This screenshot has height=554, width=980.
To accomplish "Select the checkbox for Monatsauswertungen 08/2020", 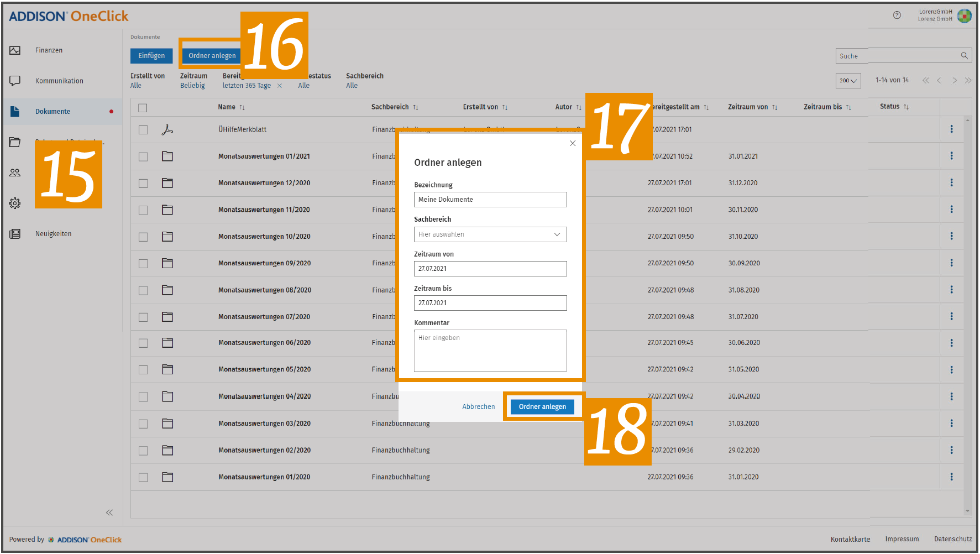I will (143, 290).
